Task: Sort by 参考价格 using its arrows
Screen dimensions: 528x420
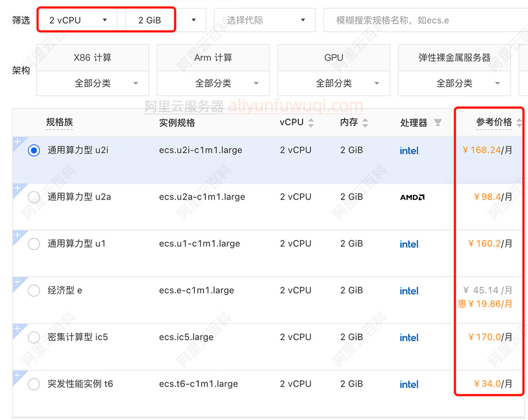Action: click(519, 123)
